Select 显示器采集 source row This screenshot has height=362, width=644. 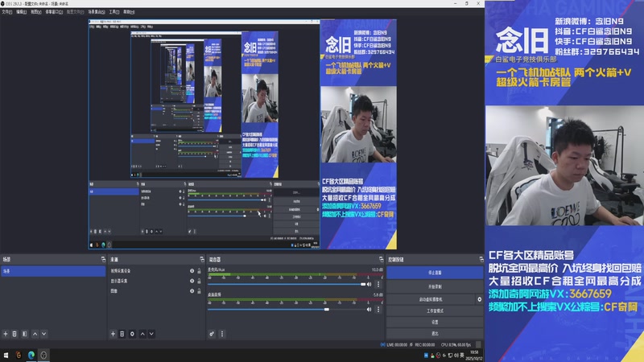[x=156, y=281]
